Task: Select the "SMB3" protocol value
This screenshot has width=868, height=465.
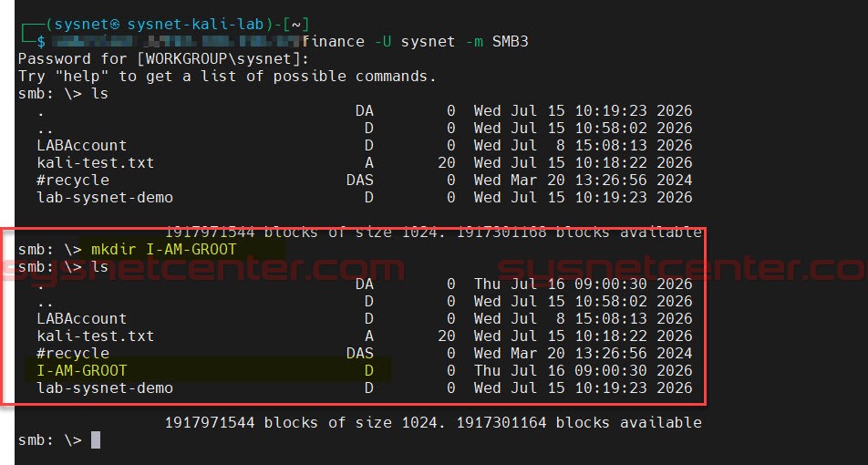Action: click(510, 42)
